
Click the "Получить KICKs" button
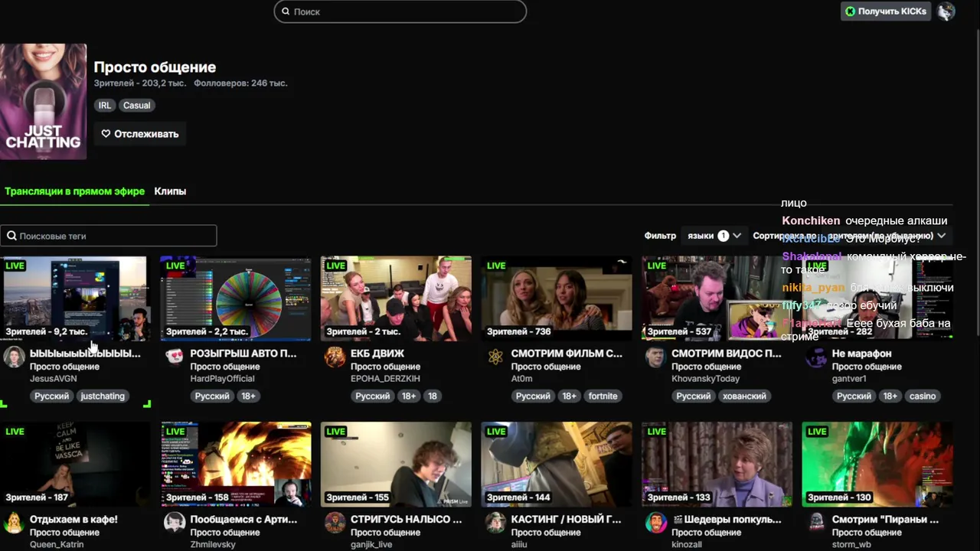tap(887, 11)
